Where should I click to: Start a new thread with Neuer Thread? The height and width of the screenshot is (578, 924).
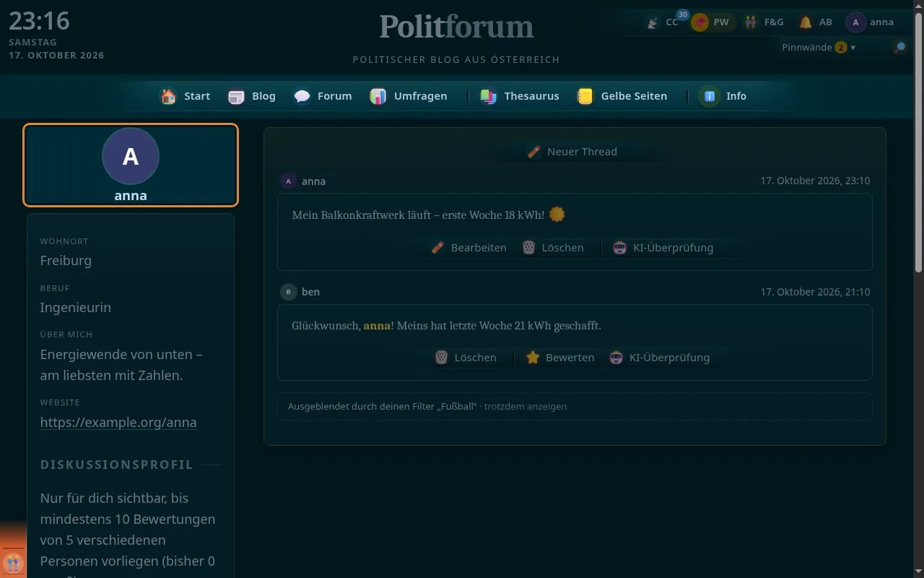click(572, 152)
